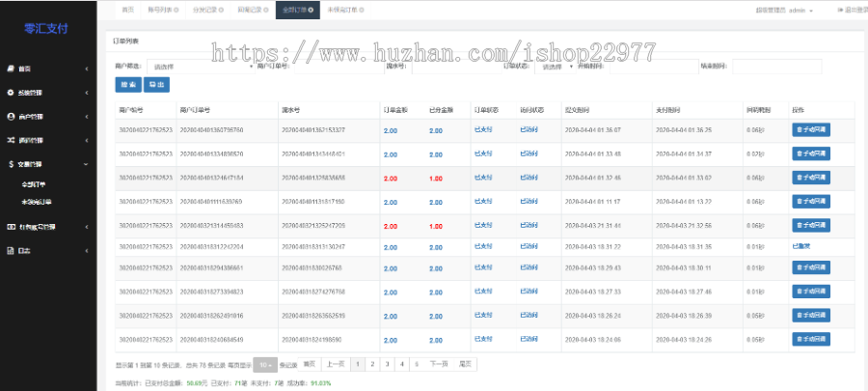Click the blue 导出 button
The width and height of the screenshot is (868, 391).
[156, 85]
